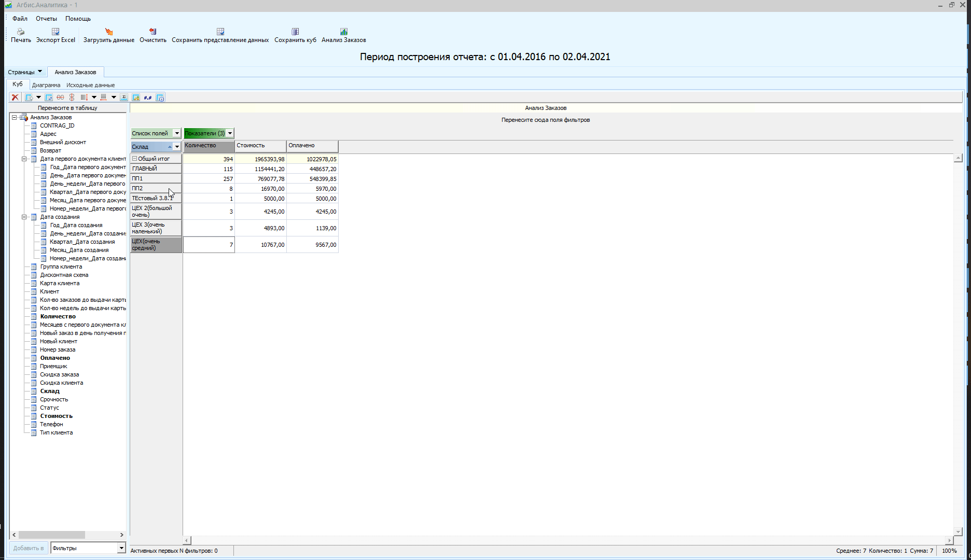Collapse the Анализ Заказов tree root
Image resolution: width=971 pixels, height=560 pixels.
pyautogui.click(x=15, y=117)
